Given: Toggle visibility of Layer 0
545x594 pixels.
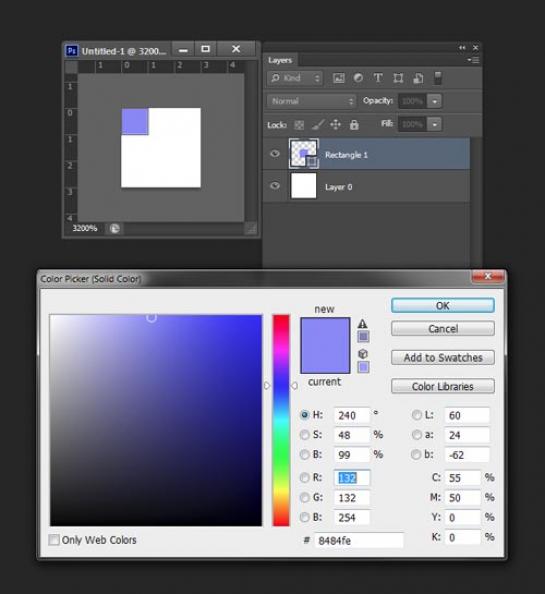Looking at the screenshot, I should pos(275,186).
